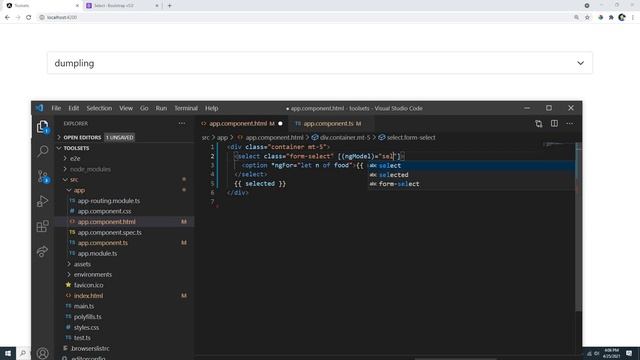Click the VS Code logo icon
This screenshot has width=640, height=360.
[x=39, y=108]
